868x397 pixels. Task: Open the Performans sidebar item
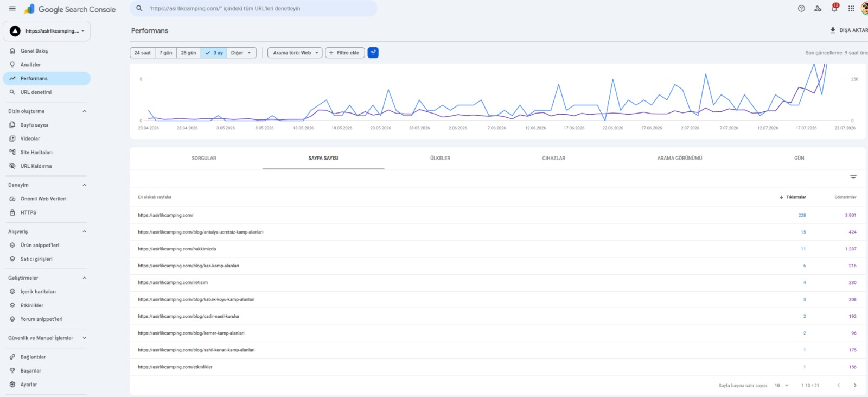click(47, 79)
